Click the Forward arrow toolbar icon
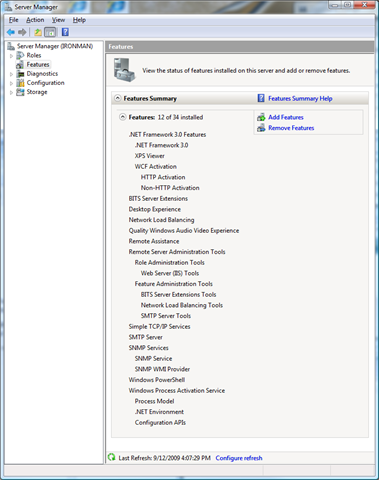The image size is (379, 480). pos(22,32)
